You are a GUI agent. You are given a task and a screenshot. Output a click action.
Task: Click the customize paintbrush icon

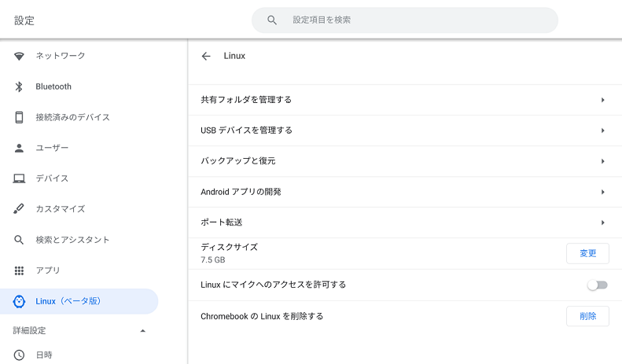19,208
